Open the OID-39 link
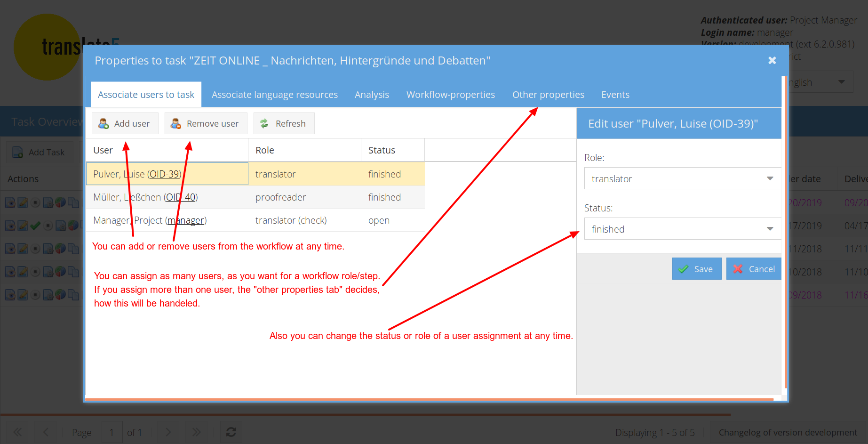This screenshot has width=868, height=444. (164, 174)
